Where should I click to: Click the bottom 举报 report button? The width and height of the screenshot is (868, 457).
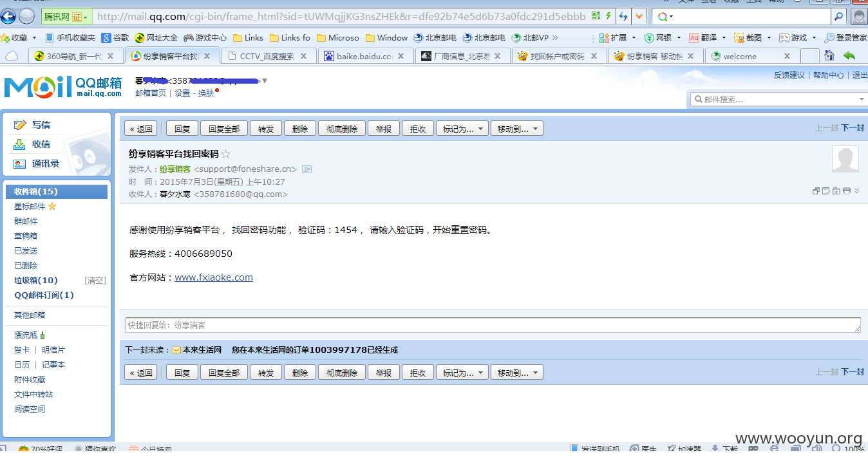tap(384, 373)
